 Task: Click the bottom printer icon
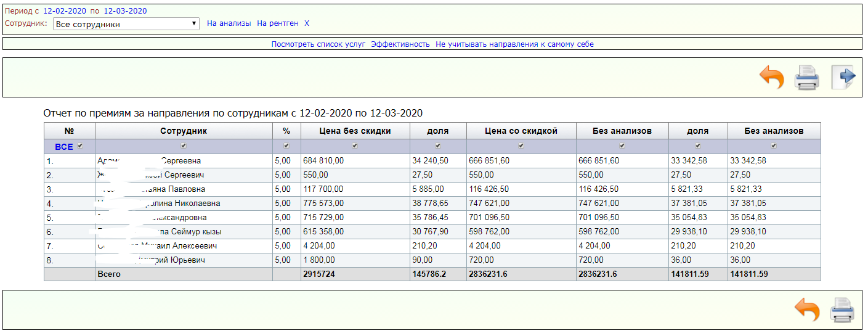pyautogui.click(x=842, y=310)
